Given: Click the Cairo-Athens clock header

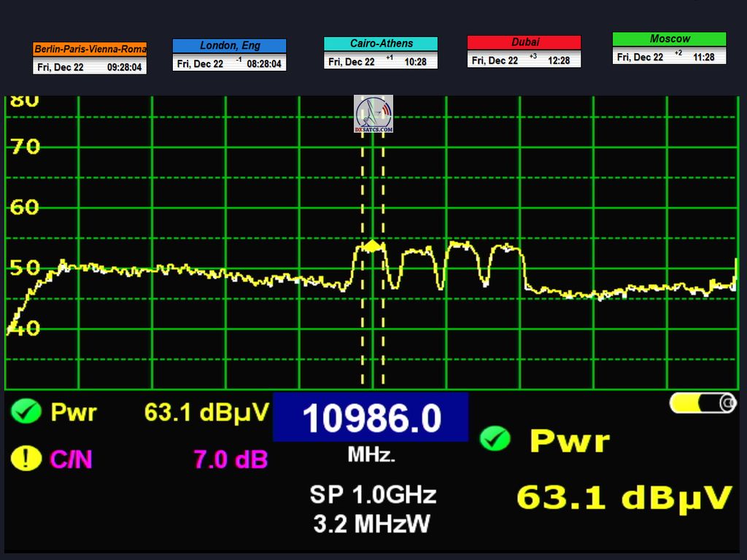Looking at the screenshot, I should (381, 44).
